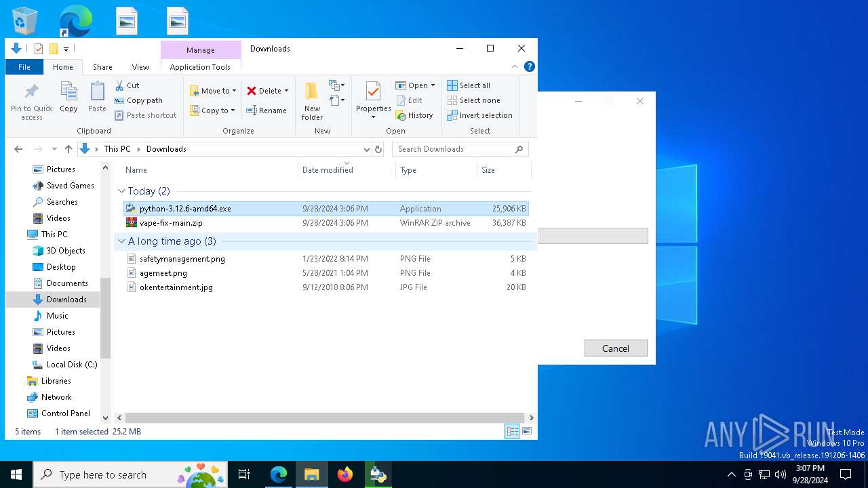The width and height of the screenshot is (868, 488).
Task: Click the horizontal scrollbar in file list
Action: (x=325, y=418)
